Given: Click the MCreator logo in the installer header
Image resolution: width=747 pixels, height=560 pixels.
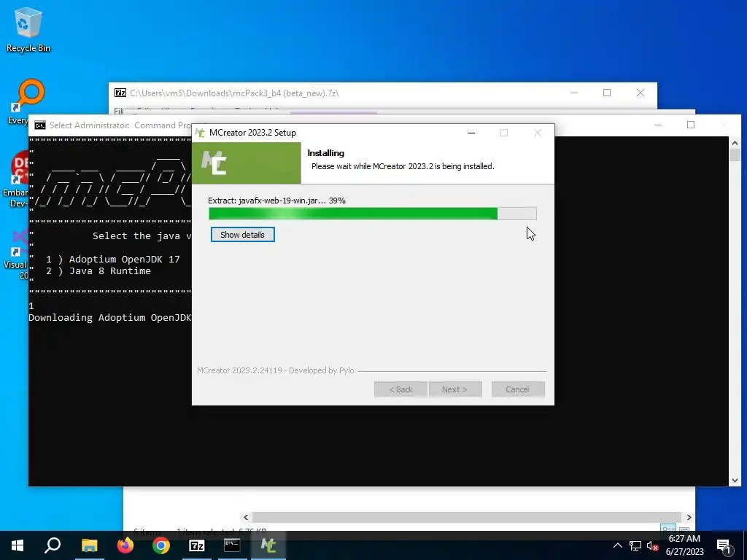Looking at the screenshot, I should (214, 163).
